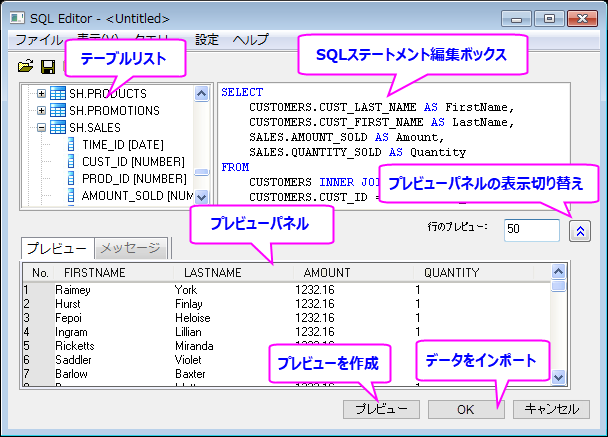Select the PROD_ID [NUMBER] column item
This screenshot has width=608, height=437.
(134, 179)
